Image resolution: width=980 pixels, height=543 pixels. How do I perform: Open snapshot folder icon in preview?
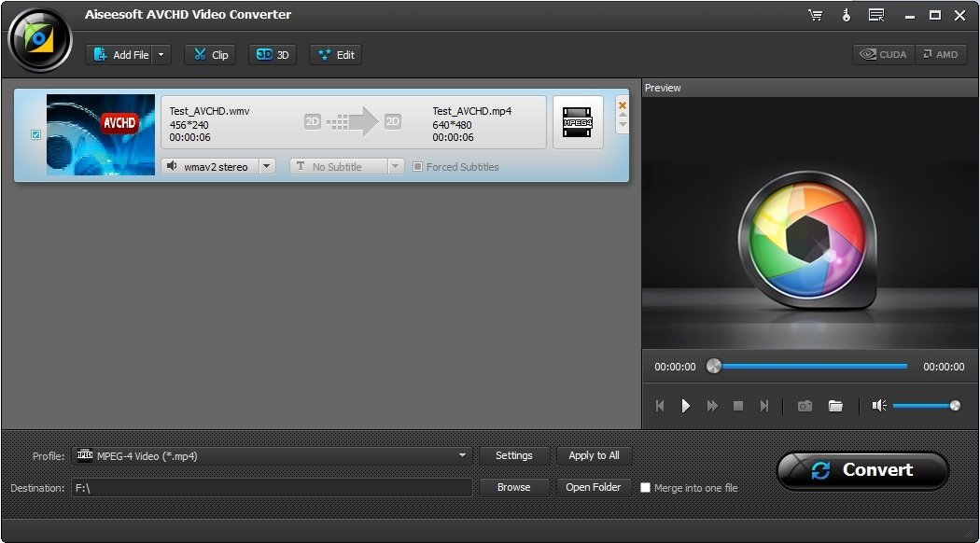click(x=835, y=406)
